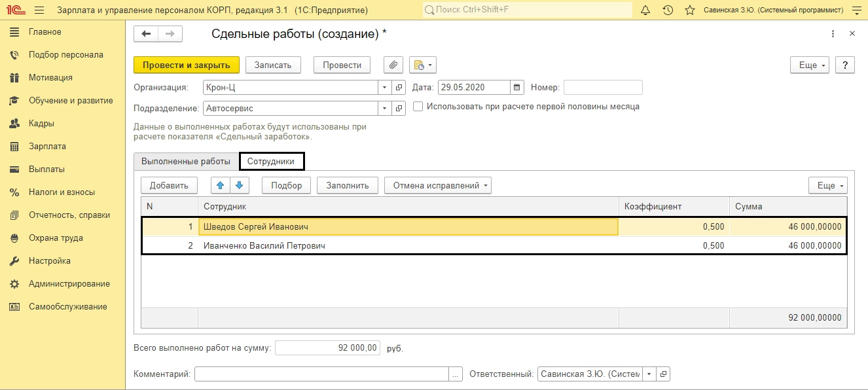Click the Выплаты wallet icon

click(14, 169)
